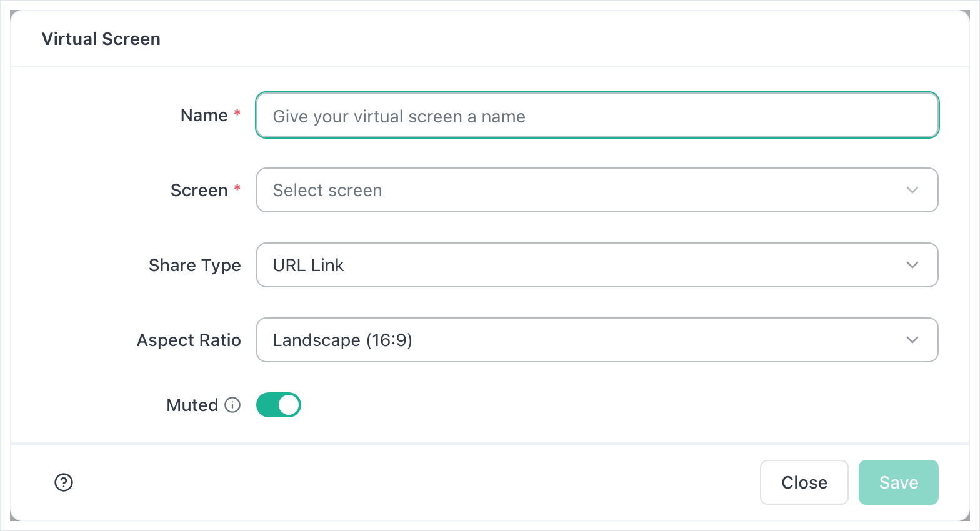Image resolution: width=980 pixels, height=531 pixels.
Task: Toggle the Muted switch off
Action: [279, 405]
